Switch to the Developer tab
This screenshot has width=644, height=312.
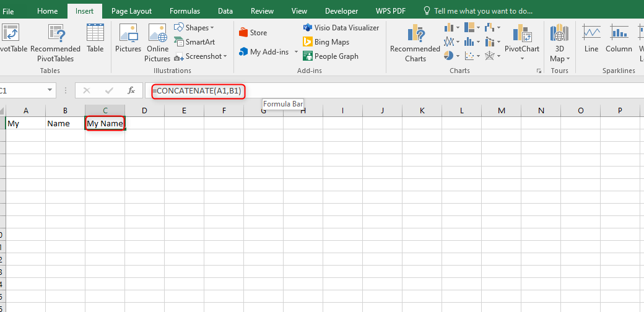point(341,11)
